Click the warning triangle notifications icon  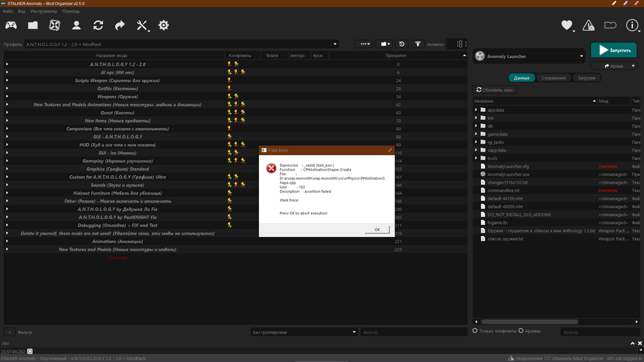[588, 26]
